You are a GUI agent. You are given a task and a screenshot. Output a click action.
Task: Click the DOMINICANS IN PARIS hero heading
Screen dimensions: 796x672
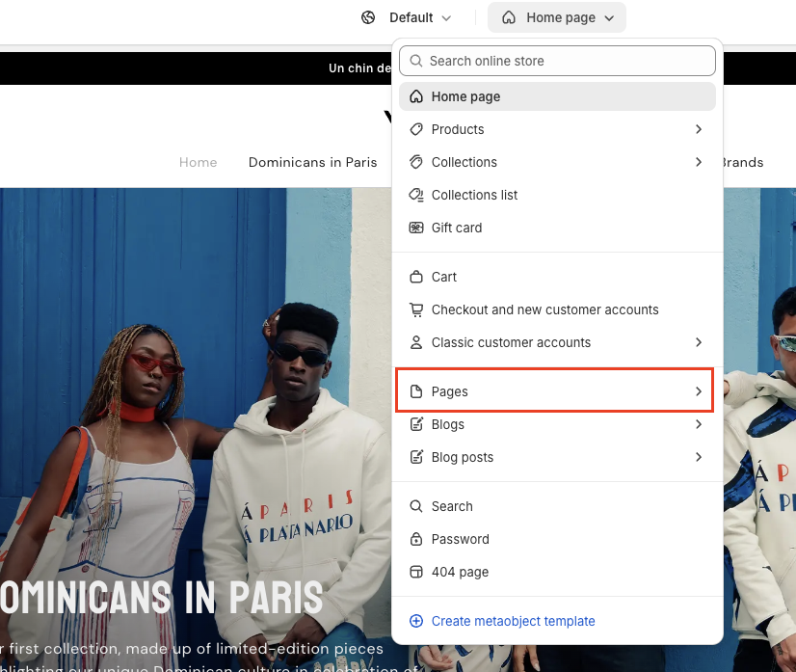tap(162, 597)
